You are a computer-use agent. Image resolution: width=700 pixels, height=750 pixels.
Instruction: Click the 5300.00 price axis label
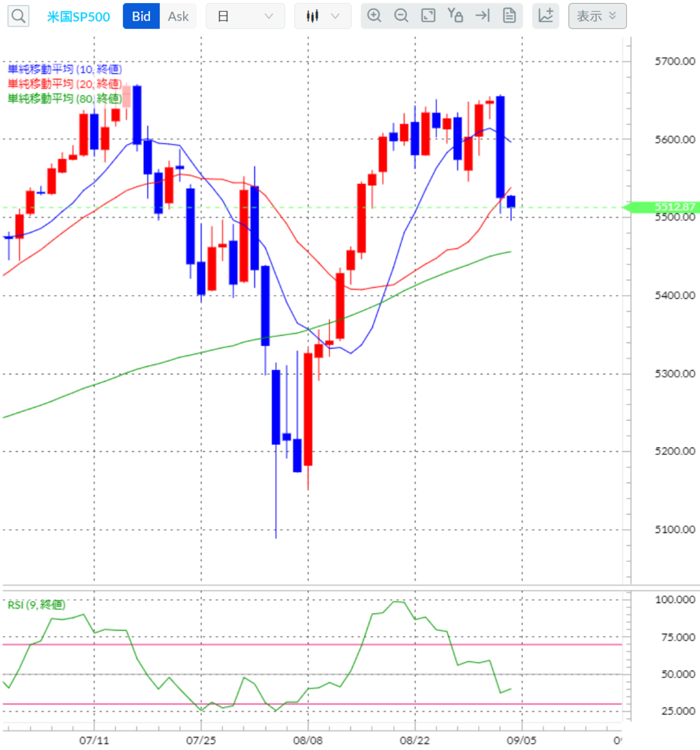coord(675,374)
